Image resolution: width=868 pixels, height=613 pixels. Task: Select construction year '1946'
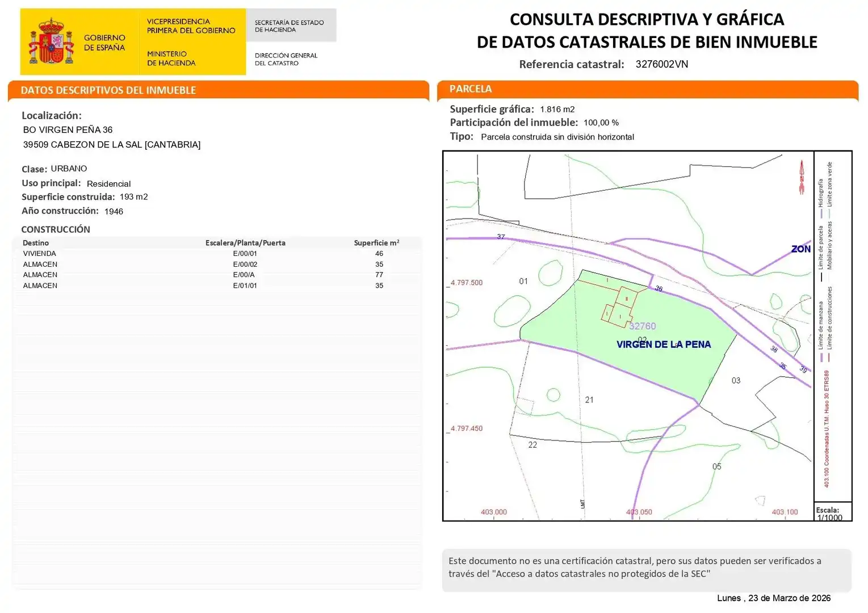[x=114, y=211]
